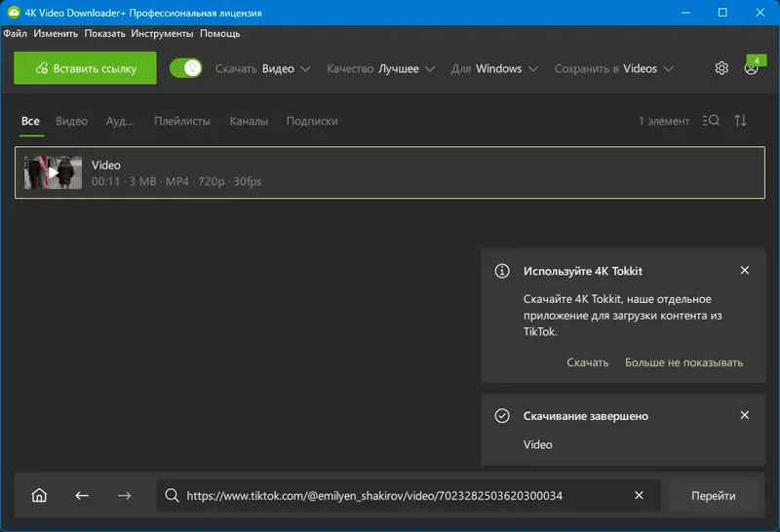Open the Изменить menu
The width and height of the screenshot is (780, 532).
pos(56,33)
